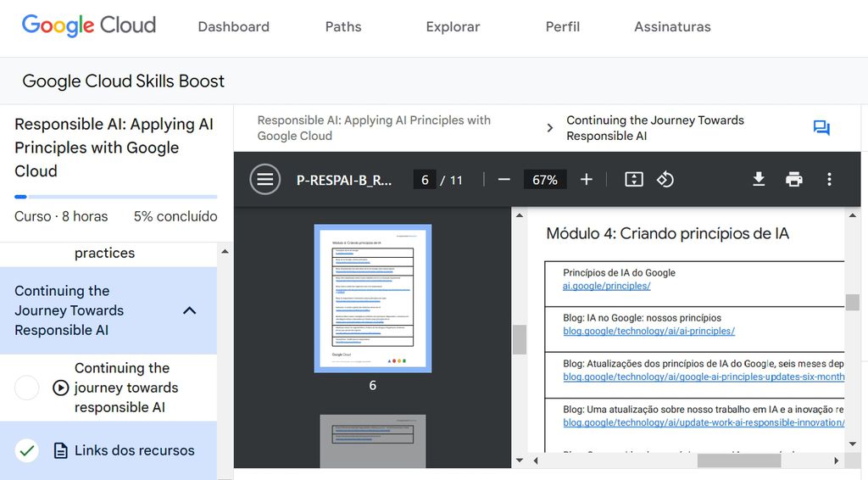Click the PDF scroll up arrow
868x480 pixels.
853,215
